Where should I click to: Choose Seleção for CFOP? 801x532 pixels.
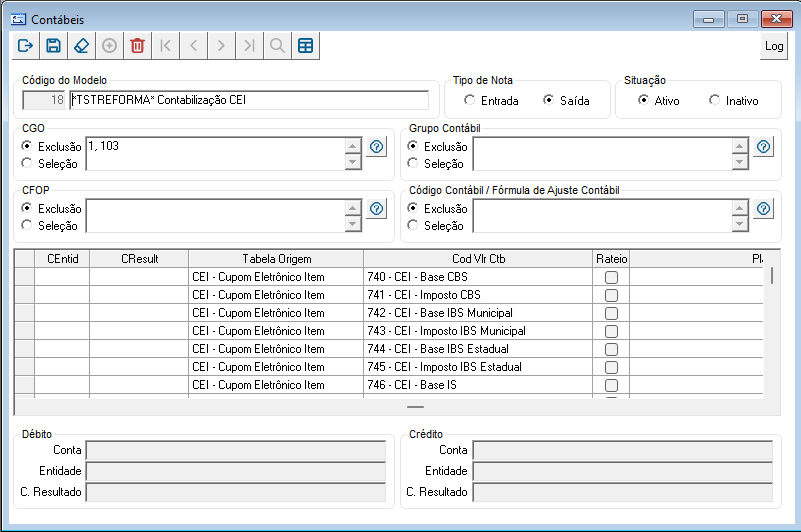pyautogui.click(x=50, y=225)
